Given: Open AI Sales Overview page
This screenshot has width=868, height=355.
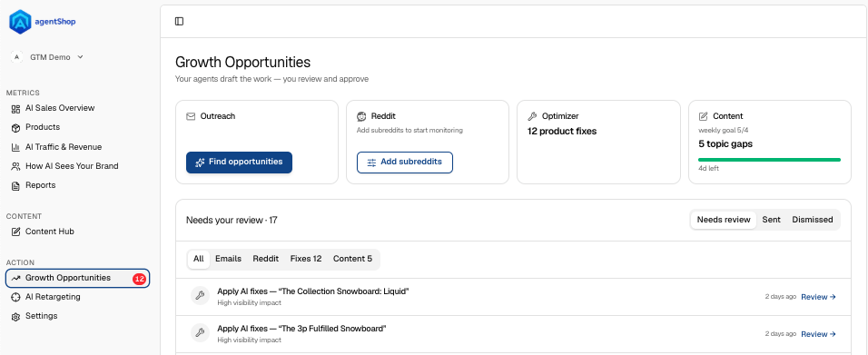Looking at the screenshot, I should point(60,108).
